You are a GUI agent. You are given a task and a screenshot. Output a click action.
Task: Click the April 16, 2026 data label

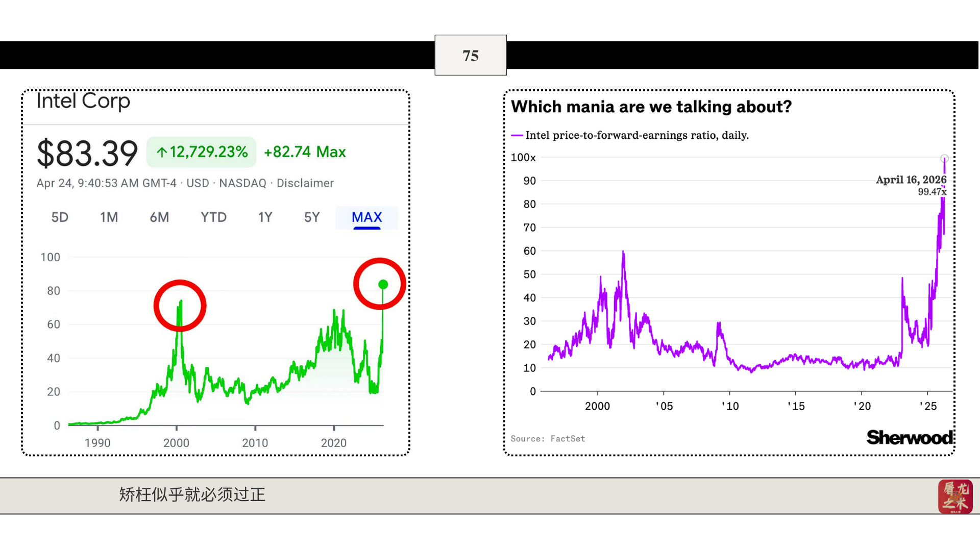pyautogui.click(x=911, y=180)
